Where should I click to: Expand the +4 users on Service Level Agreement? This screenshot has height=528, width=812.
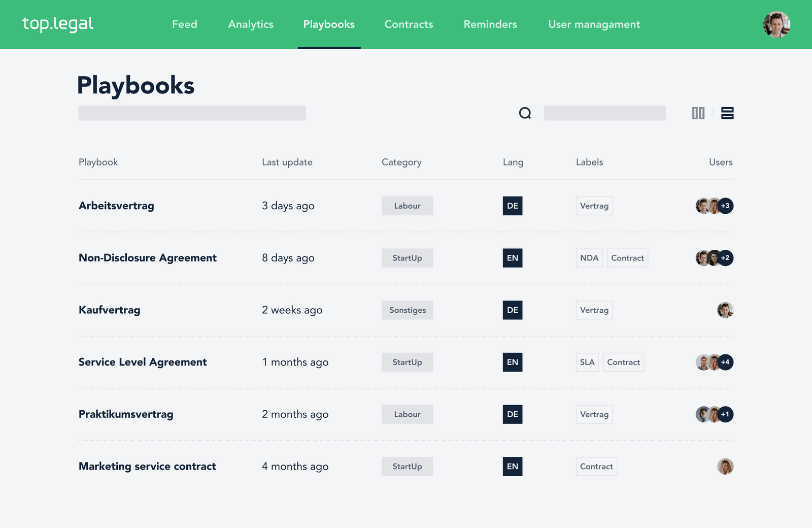(725, 362)
